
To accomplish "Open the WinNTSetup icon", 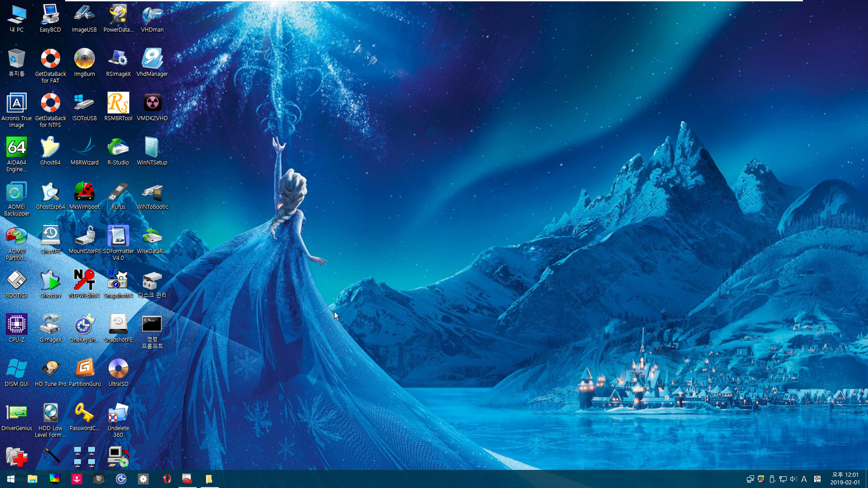I will (152, 151).
